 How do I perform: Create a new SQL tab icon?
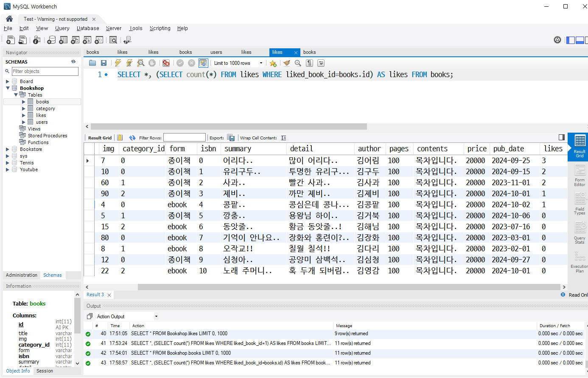(x=11, y=40)
